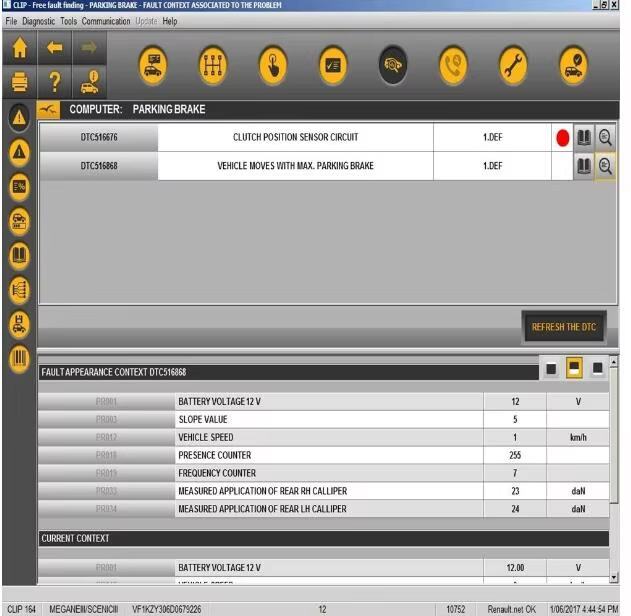
Task: Open the File menu
Action: 11,21
